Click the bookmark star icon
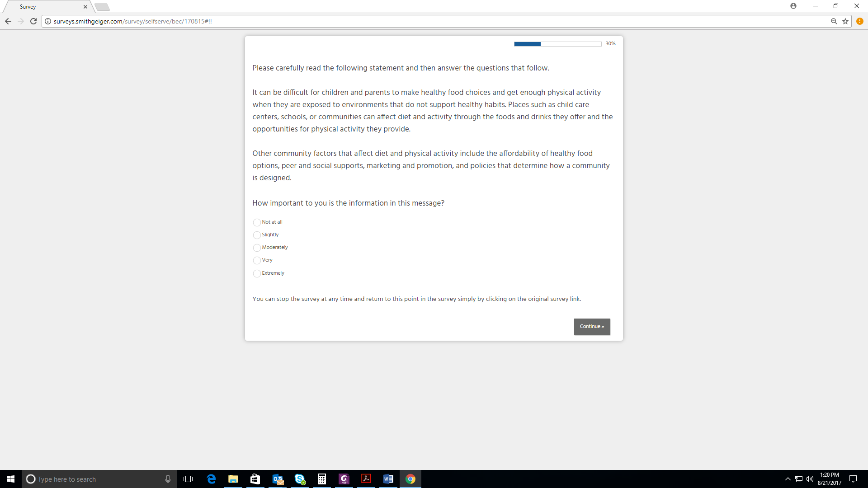868x488 pixels. (845, 21)
